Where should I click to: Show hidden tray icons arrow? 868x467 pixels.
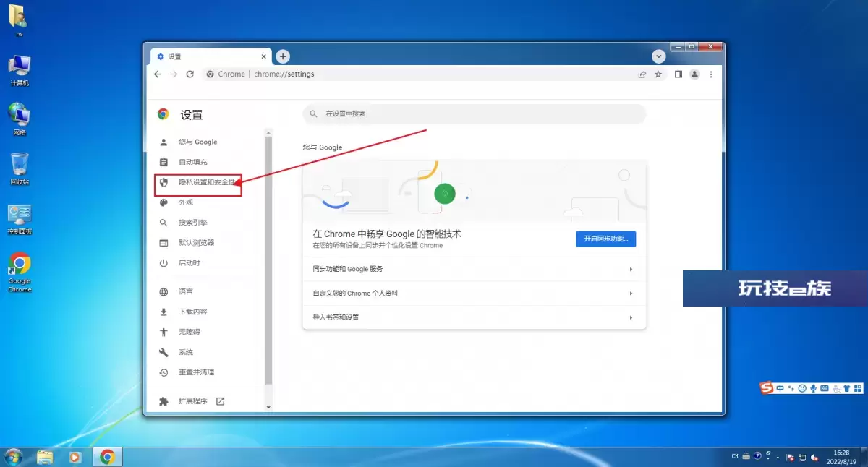click(778, 458)
